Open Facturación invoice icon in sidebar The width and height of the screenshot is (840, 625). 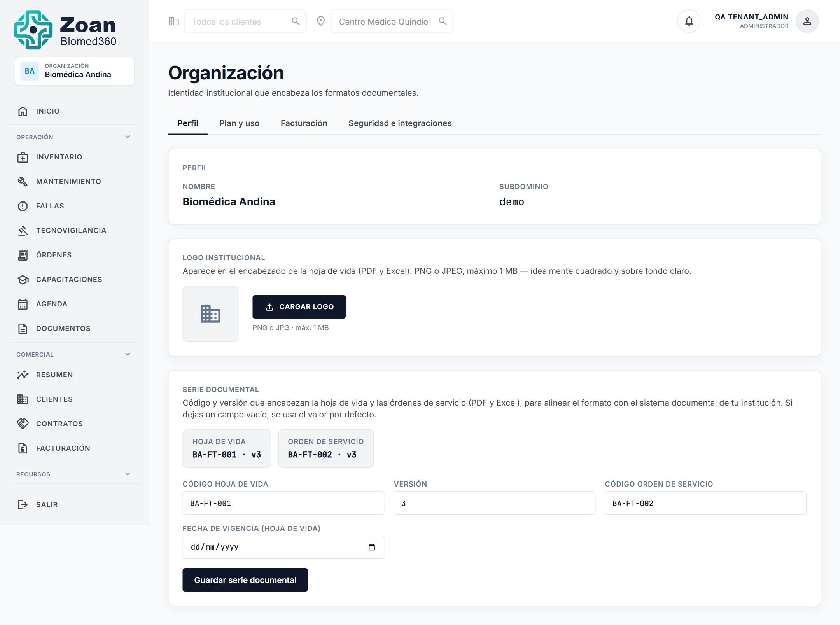23,448
